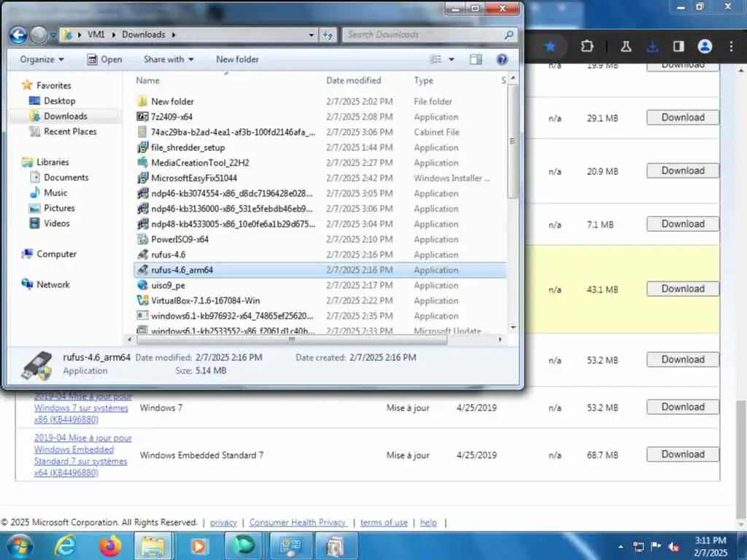Image resolution: width=747 pixels, height=560 pixels.
Task: Click Download button in 29.1 MB row
Action: point(682,117)
